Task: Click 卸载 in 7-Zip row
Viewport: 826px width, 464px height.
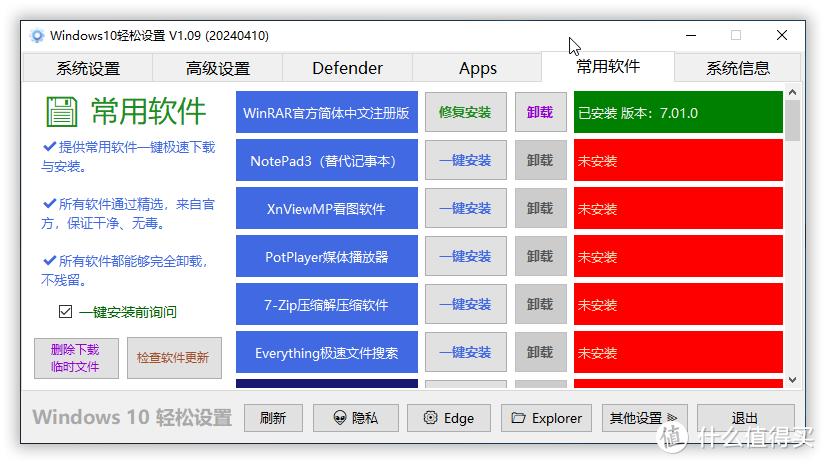Action: pos(540,304)
